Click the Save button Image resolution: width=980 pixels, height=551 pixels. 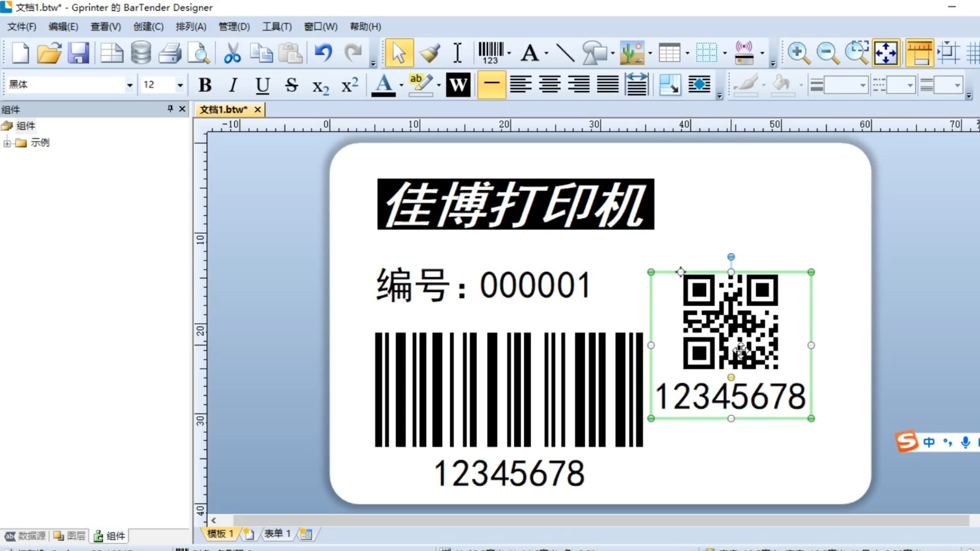(78, 53)
